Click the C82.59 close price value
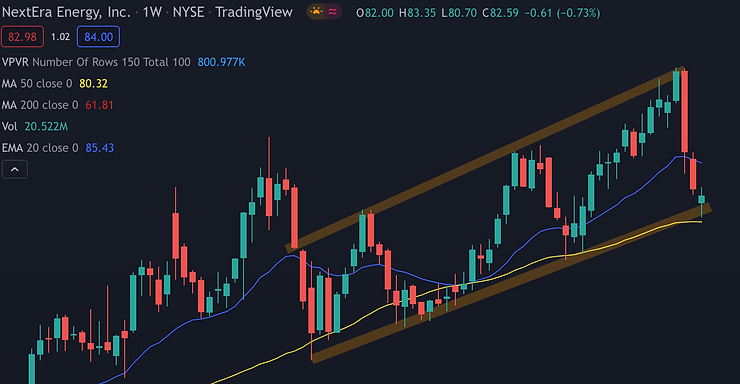Screen dimensions: 740x384 pos(501,13)
